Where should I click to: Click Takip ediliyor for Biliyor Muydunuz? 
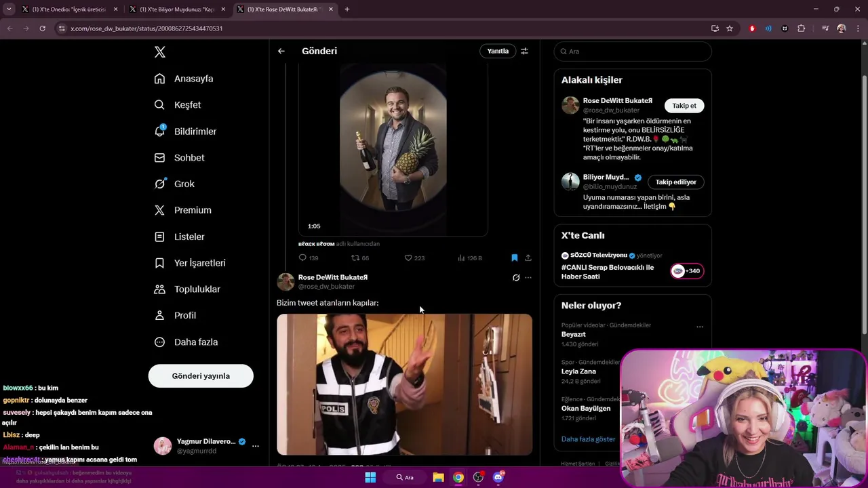[675, 182]
